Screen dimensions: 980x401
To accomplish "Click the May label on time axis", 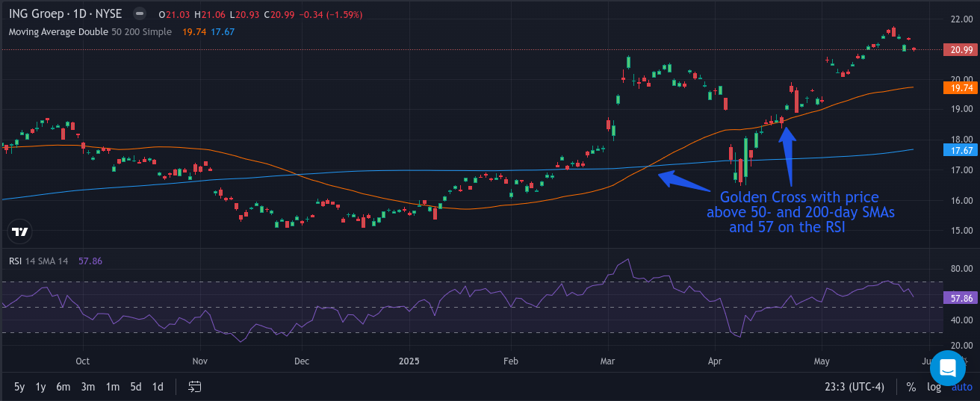I will (x=822, y=361).
